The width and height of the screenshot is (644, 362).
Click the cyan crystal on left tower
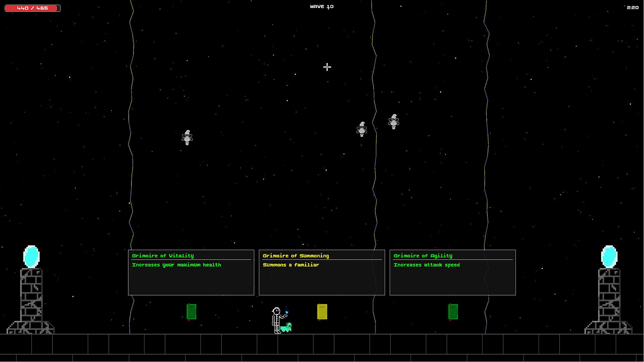[x=31, y=256]
